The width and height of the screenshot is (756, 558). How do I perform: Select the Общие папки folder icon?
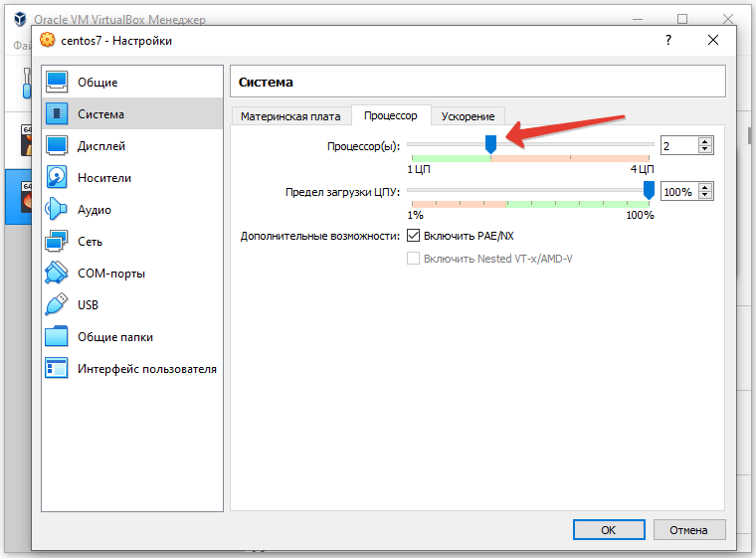coord(57,336)
